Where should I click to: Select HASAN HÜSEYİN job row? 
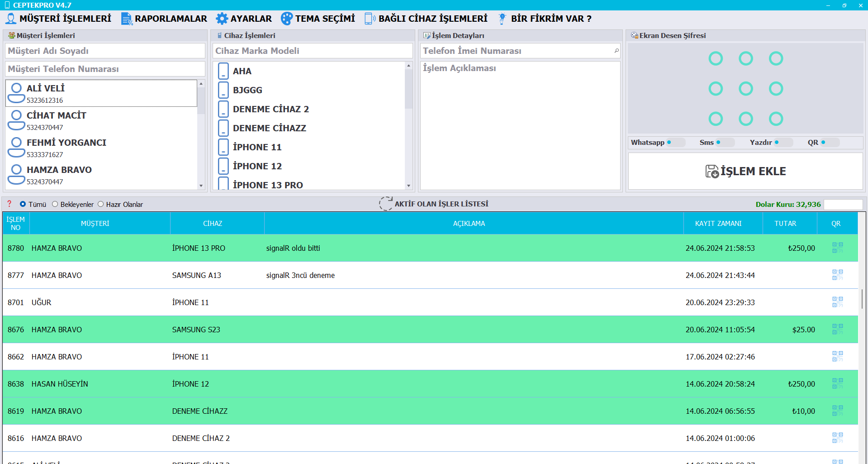click(430, 383)
